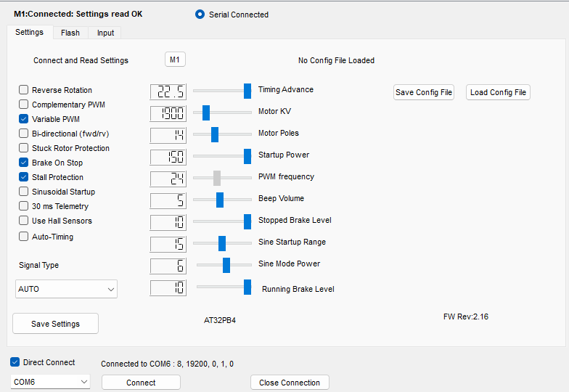Open the Input tab
The height and width of the screenshot is (392, 569).
click(x=105, y=33)
